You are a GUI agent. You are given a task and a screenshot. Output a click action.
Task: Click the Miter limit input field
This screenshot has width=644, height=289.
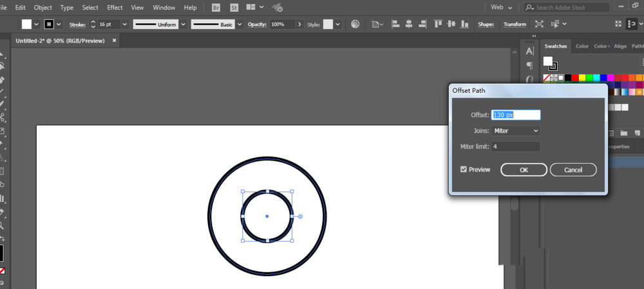pyautogui.click(x=516, y=146)
